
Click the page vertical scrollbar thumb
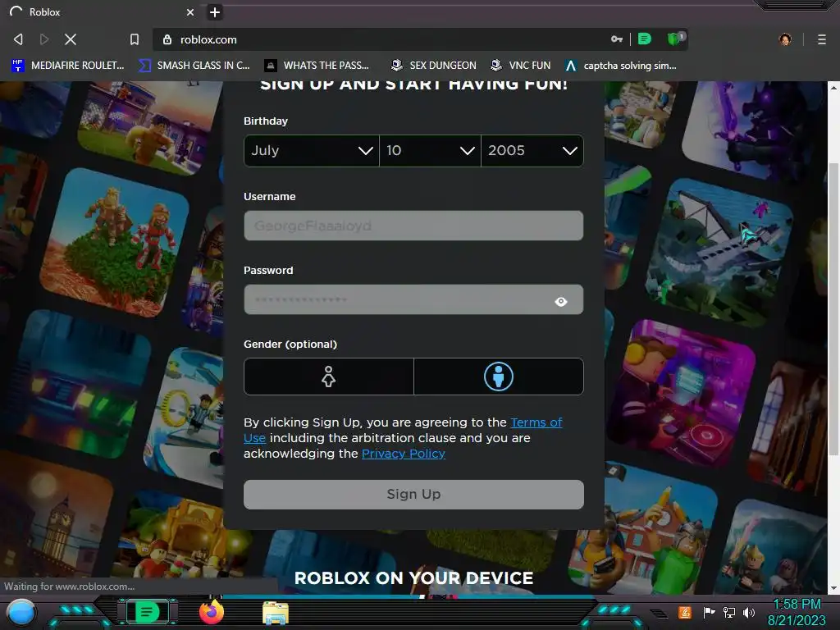point(833,311)
